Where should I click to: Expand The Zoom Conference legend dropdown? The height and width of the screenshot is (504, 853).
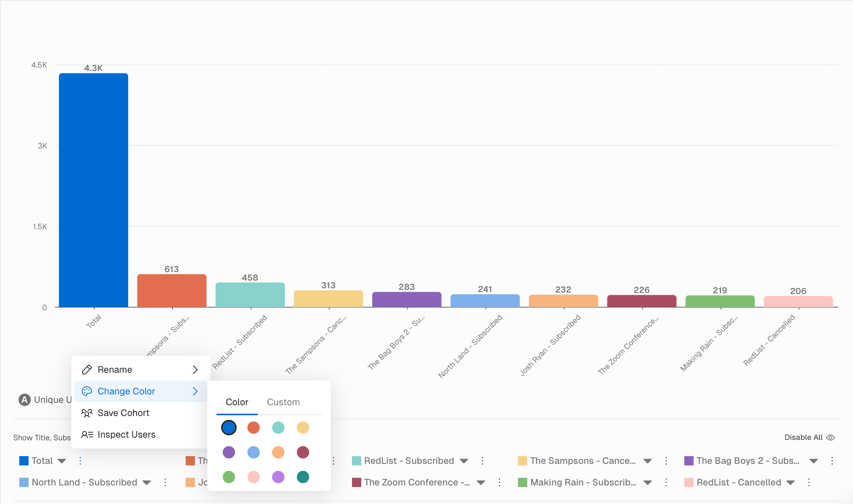[x=481, y=483]
